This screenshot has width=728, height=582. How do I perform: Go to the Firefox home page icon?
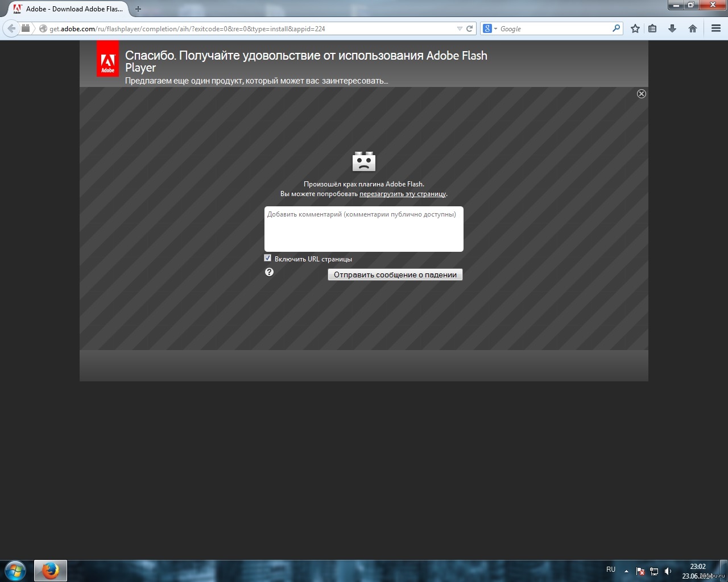(693, 28)
